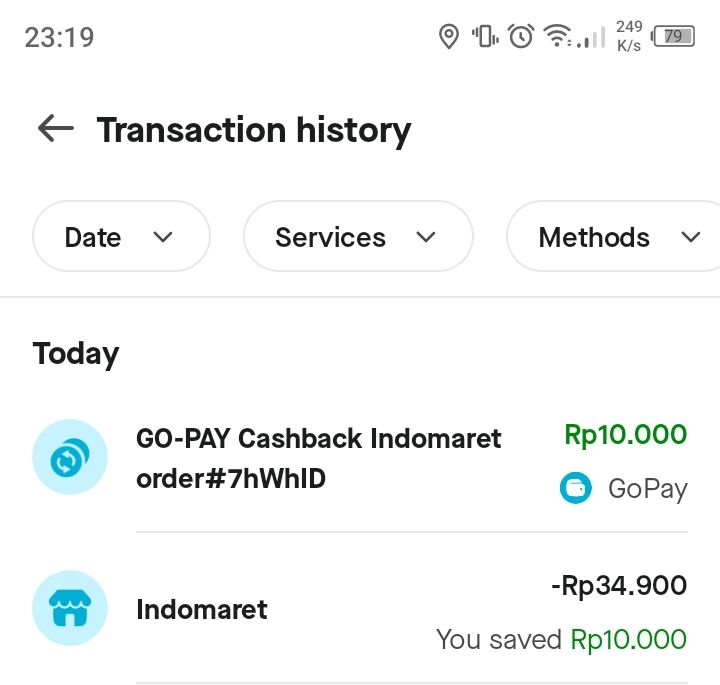Tap the cashback coins icon
Screen dimensions: 720x685
click(x=70, y=457)
